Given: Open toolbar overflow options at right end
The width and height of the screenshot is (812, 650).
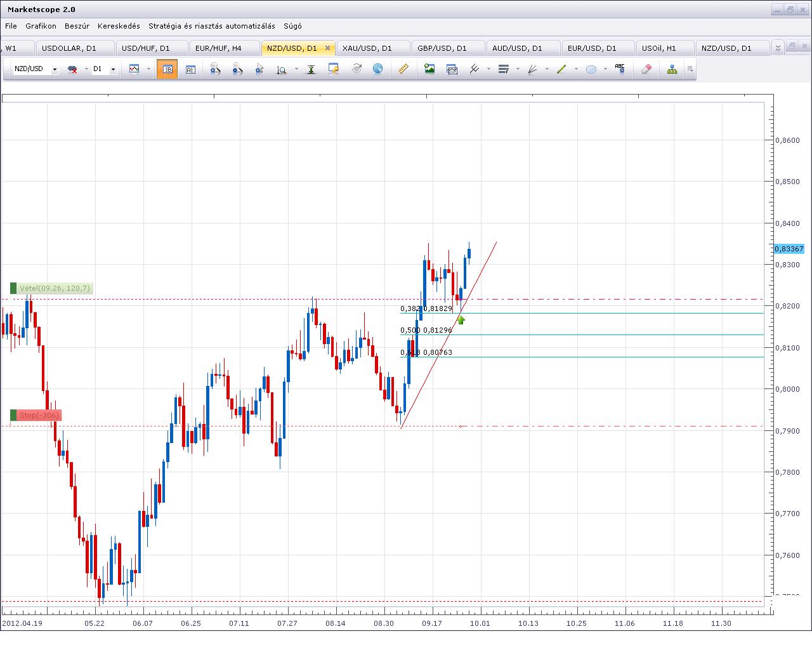Looking at the screenshot, I should 690,69.
